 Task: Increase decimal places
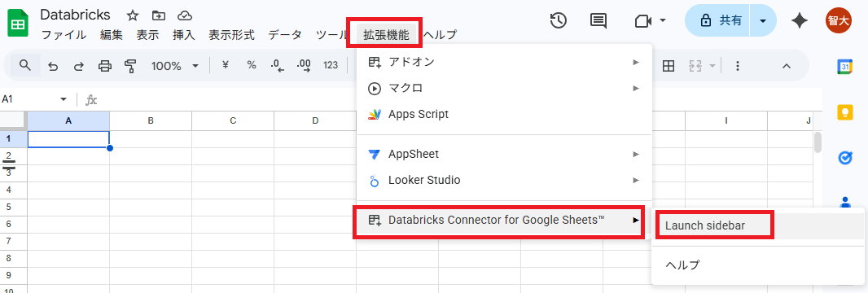pos(304,66)
